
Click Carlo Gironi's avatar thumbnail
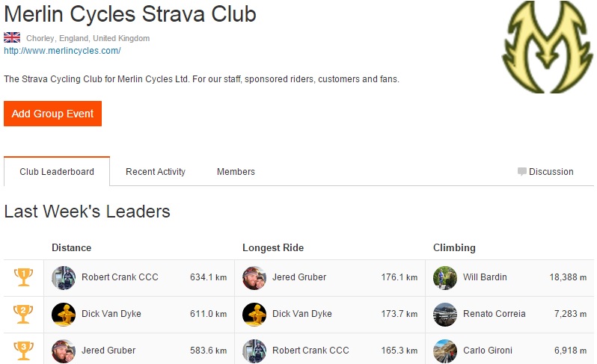coord(445,351)
